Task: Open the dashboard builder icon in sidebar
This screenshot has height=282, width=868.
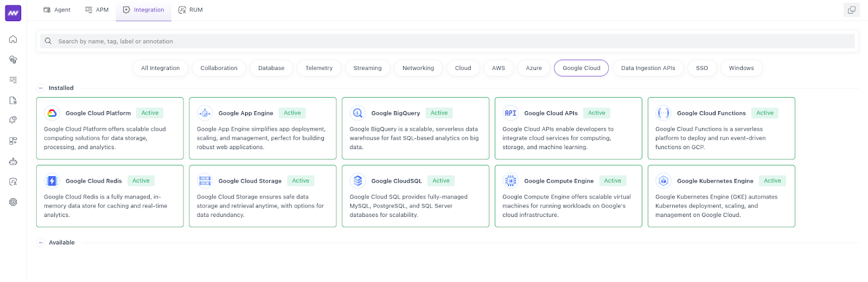Action: [13, 141]
